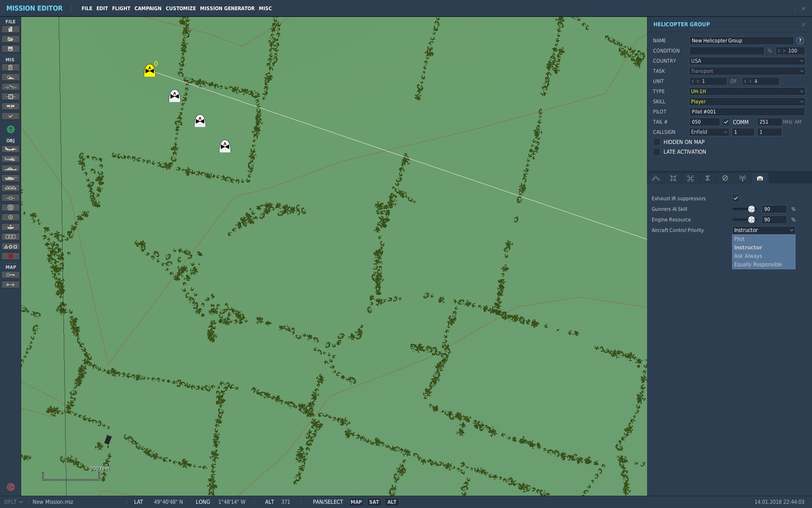Viewport: 812px width, 508px height.
Task: Check the Late Activation box
Action: [657, 152]
